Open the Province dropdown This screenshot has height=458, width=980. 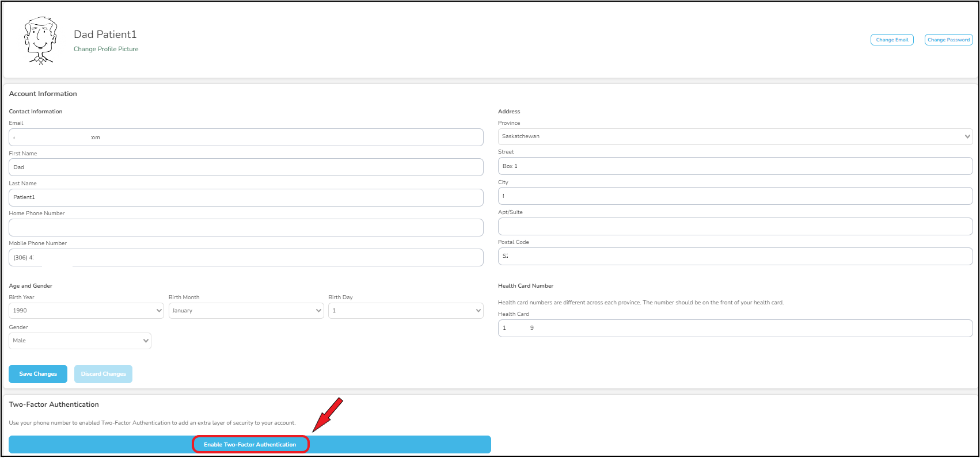coord(735,136)
